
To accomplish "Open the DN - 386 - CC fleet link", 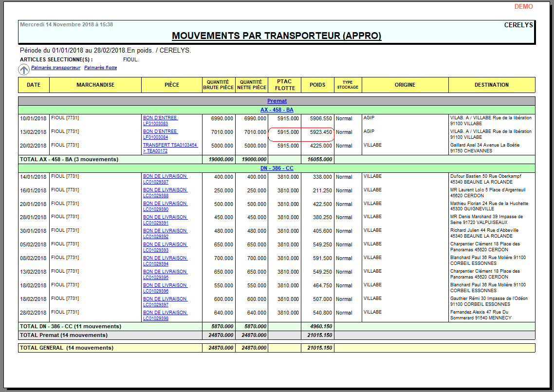I will (x=277, y=168).
